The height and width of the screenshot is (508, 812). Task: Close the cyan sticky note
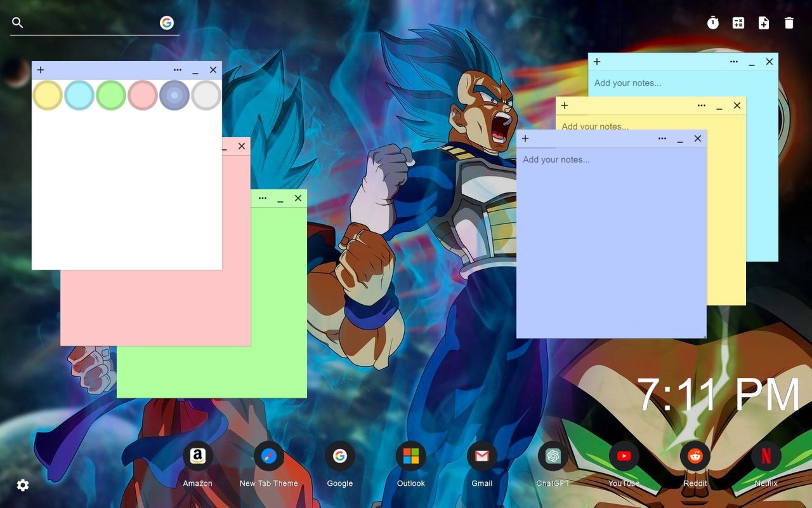click(769, 62)
